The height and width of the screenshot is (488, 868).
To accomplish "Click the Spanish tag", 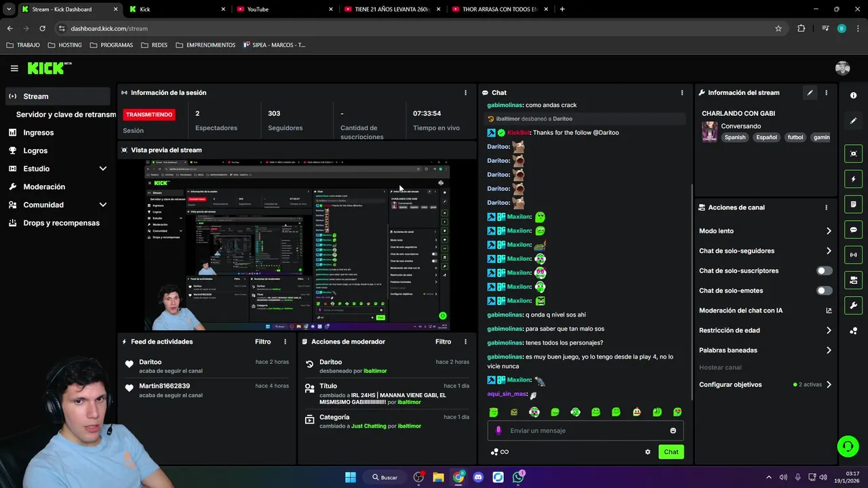I will (734, 138).
